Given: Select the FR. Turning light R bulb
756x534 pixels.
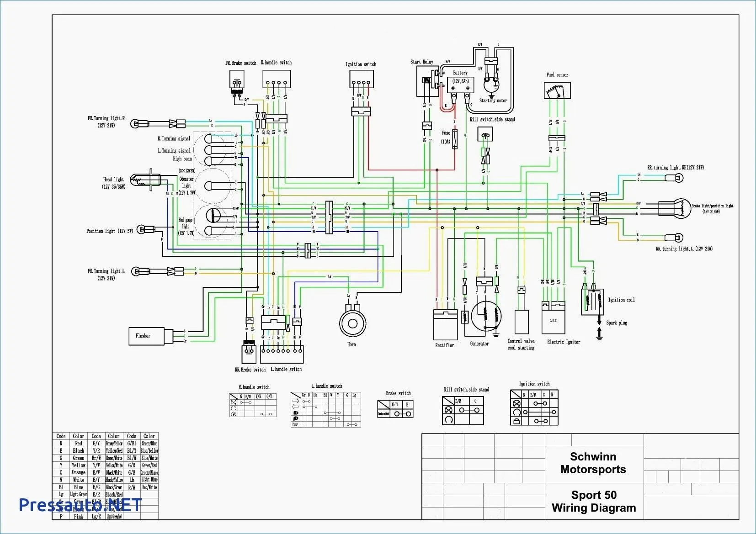Looking at the screenshot, I should coord(139,123).
